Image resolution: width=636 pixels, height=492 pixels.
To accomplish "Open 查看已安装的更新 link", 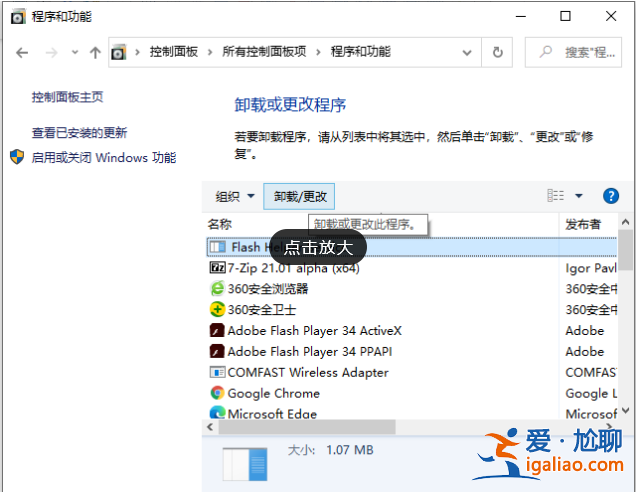I will pyautogui.click(x=80, y=133).
